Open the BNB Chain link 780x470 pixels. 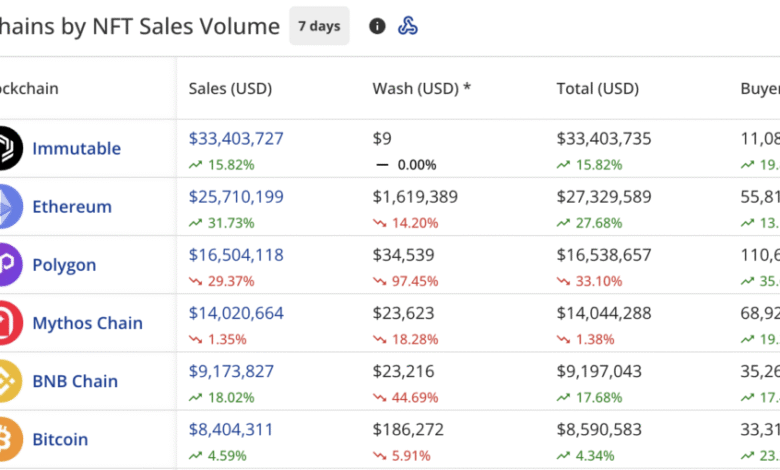(x=75, y=381)
